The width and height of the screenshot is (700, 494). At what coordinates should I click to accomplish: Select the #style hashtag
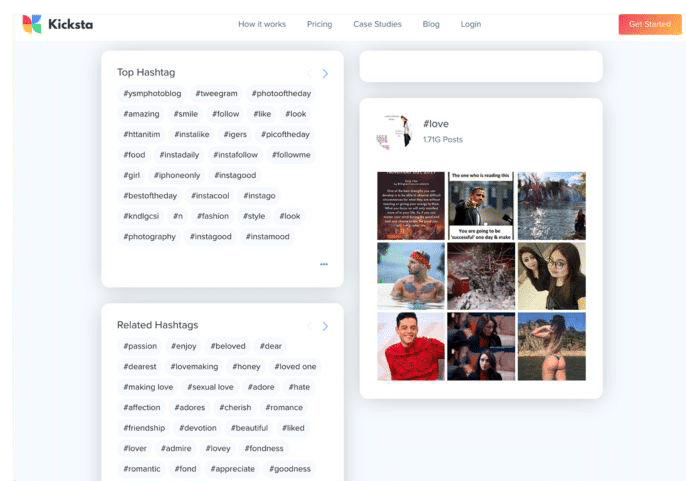pos(254,216)
